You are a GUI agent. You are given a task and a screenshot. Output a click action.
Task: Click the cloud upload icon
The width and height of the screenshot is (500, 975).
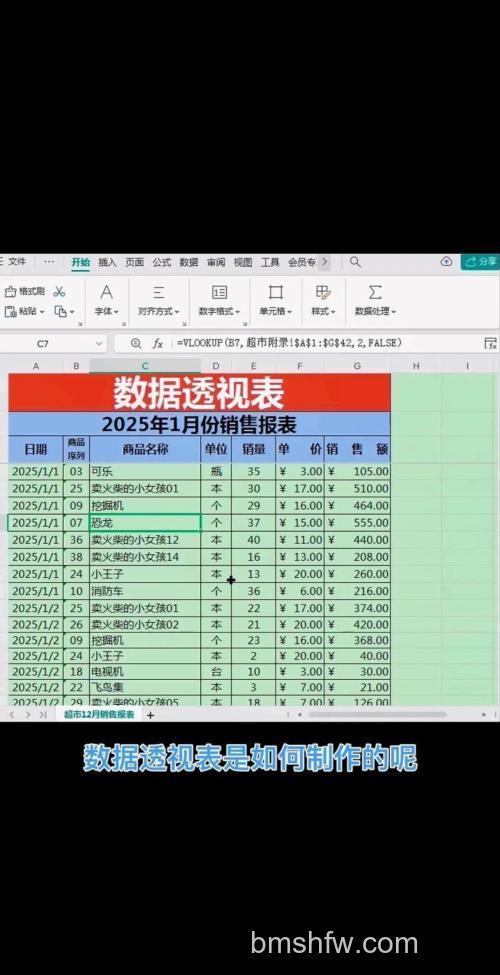point(446,262)
